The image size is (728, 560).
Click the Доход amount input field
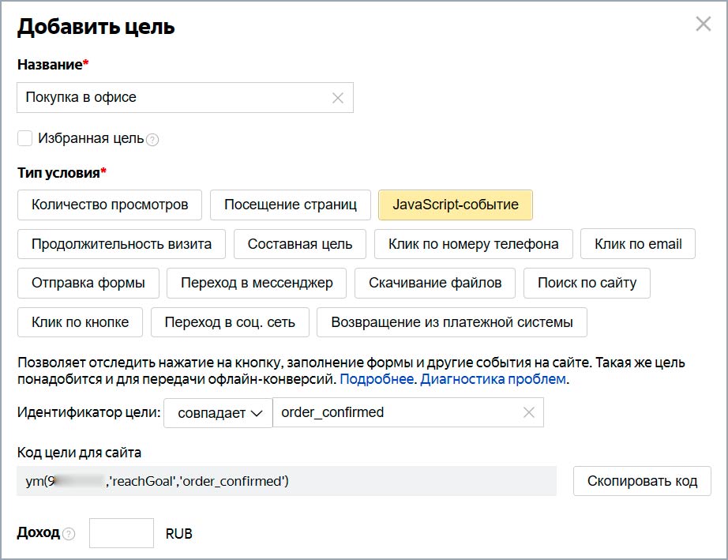(122, 533)
